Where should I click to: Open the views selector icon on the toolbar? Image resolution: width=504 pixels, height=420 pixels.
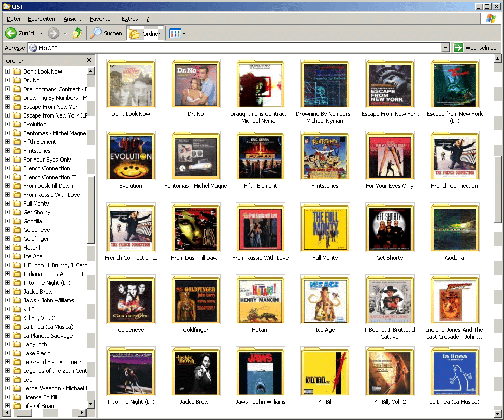click(172, 33)
